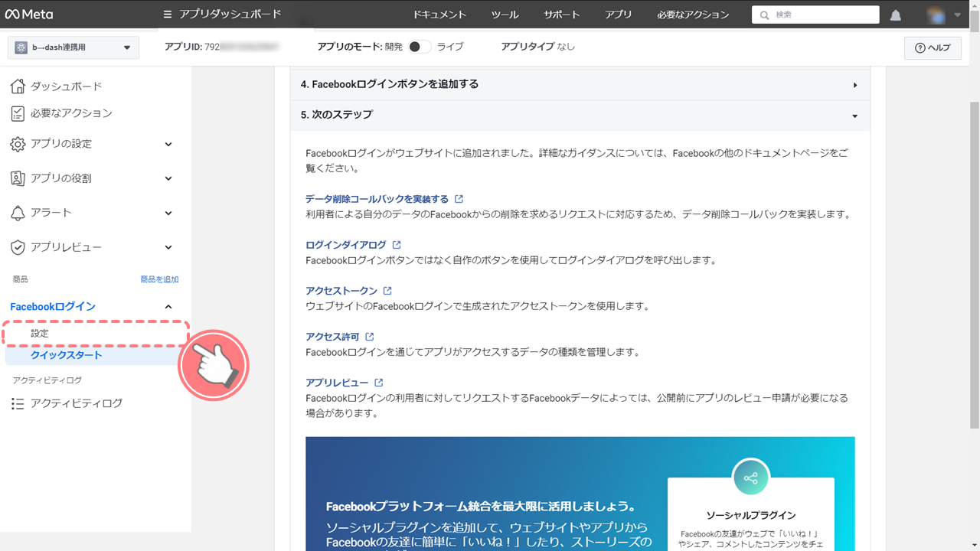
Task: Click the アクティビティログ list icon
Action: (18, 403)
